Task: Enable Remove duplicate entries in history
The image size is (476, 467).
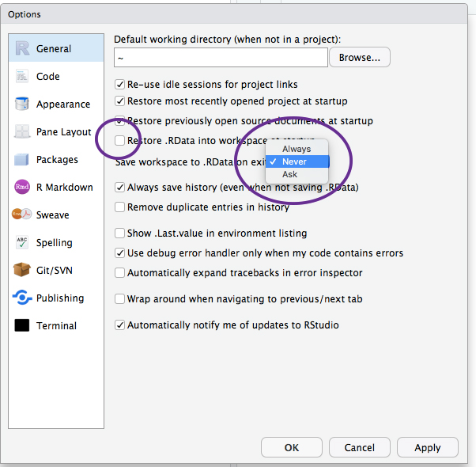Action: pos(120,207)
